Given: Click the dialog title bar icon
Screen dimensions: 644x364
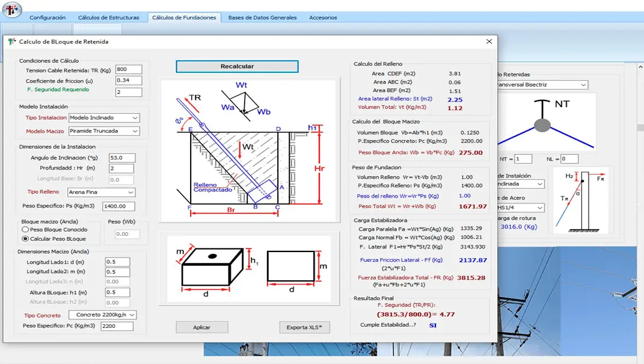Looking at the screenshot, I should click(11, 42).
